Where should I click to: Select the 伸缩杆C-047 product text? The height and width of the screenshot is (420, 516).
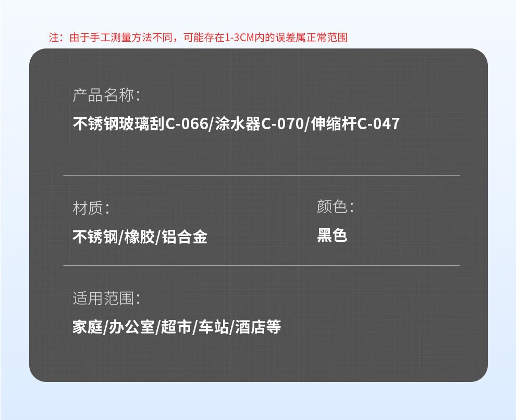point(355,124)
